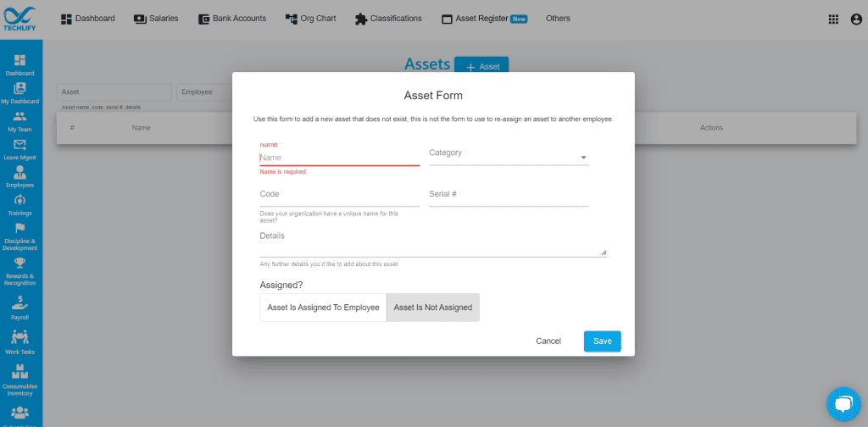Image resolution: width=868 pixels, height=427 pixels.
Task: Open the apps grid icon
Action: pyautogui.click(x=833, y=19)
